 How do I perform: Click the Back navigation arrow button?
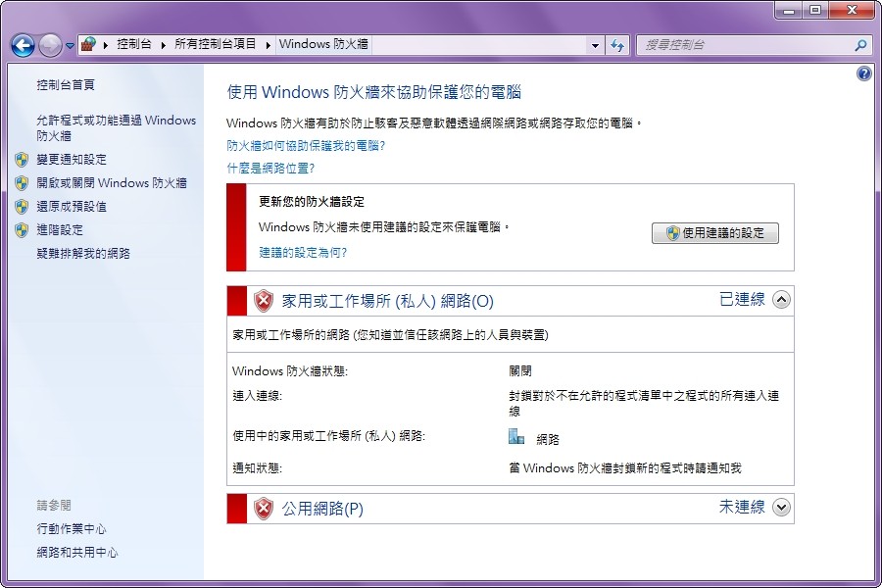coord(24,45)
